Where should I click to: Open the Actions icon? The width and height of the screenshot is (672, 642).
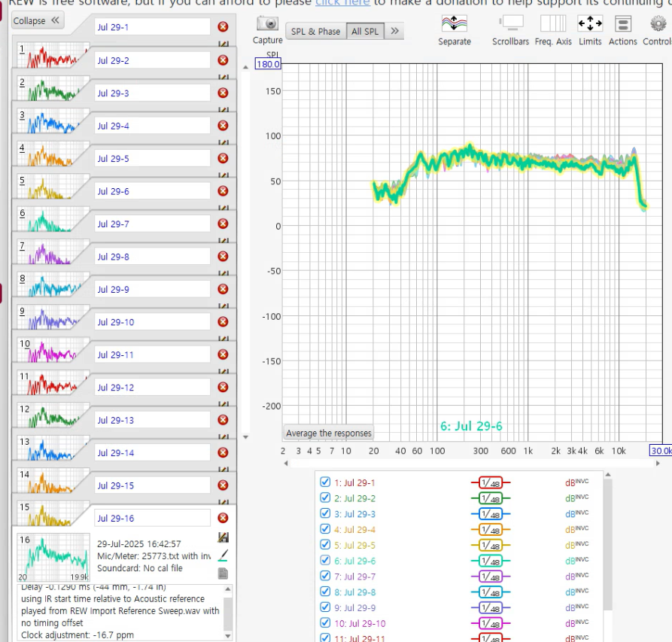pos(623,23)
